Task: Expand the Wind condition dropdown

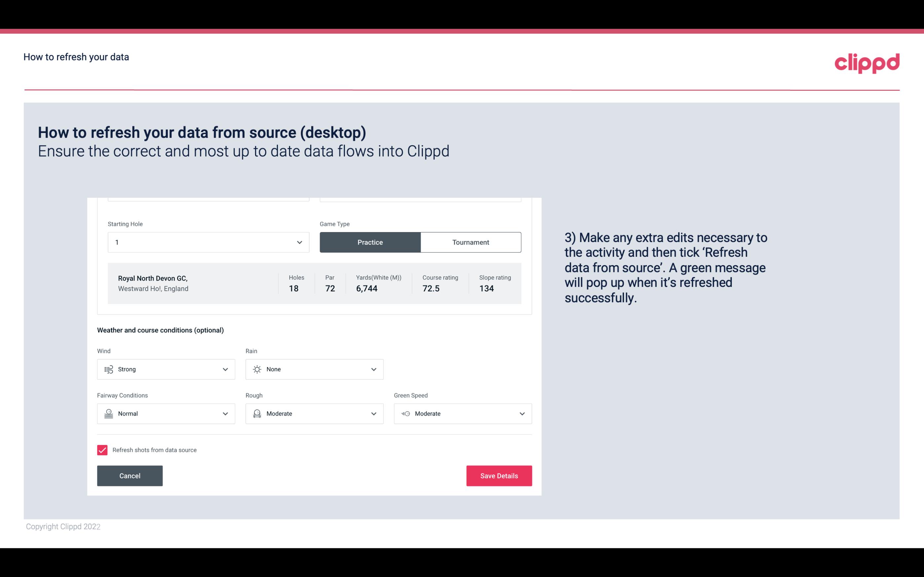Action: point(225,369)
